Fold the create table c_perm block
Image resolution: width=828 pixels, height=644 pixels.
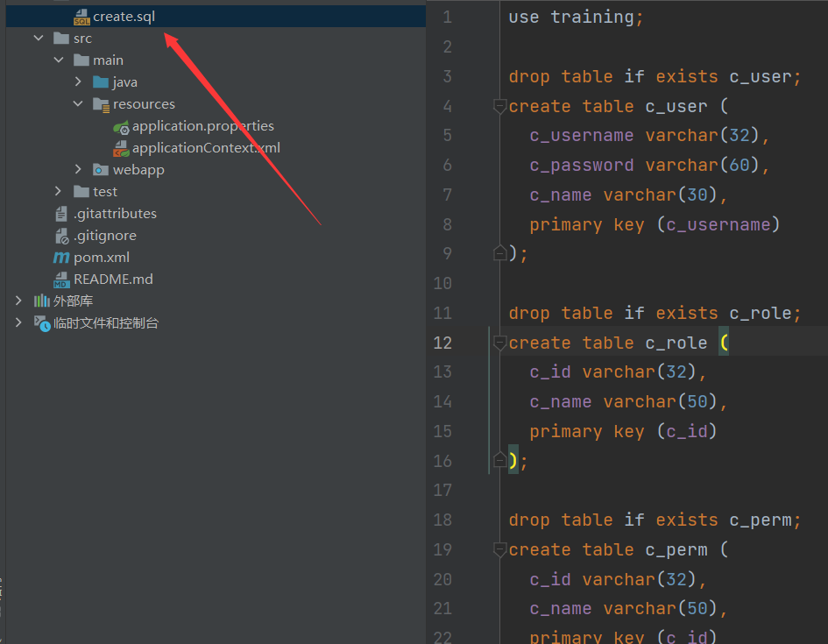pos(499,549)
